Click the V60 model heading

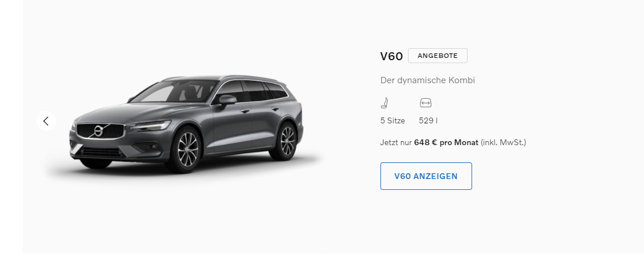pos(391,56)
